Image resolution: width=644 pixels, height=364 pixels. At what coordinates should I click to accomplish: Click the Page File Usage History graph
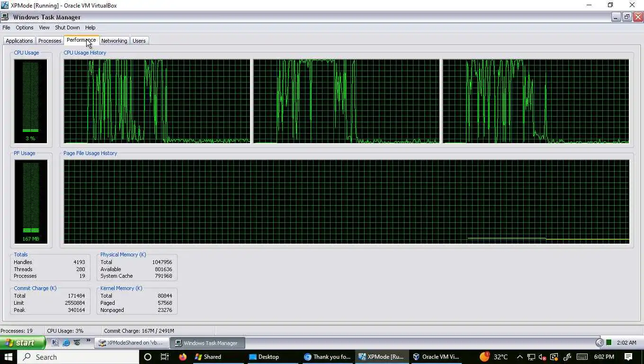(347, 201)
